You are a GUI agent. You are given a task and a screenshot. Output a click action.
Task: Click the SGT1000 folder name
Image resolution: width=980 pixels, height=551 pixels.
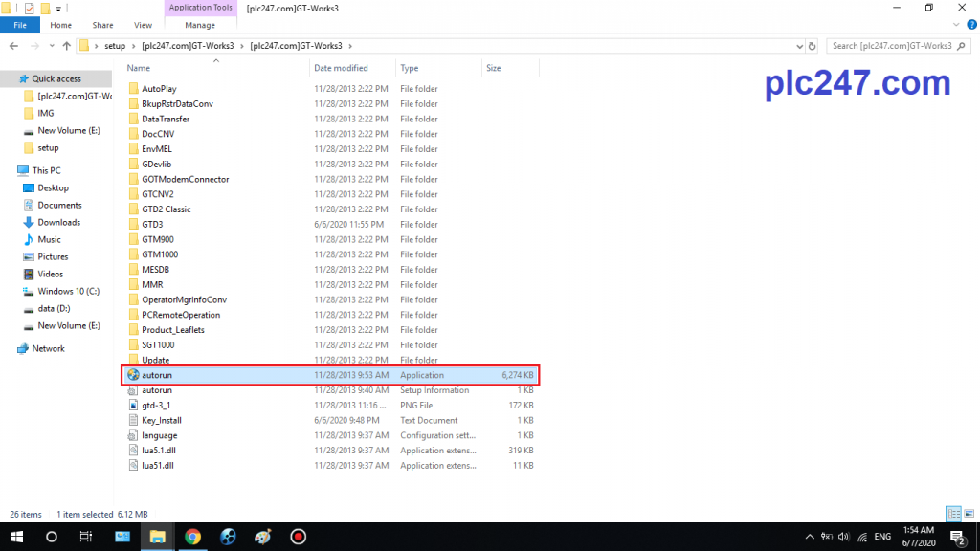point(158,344)
